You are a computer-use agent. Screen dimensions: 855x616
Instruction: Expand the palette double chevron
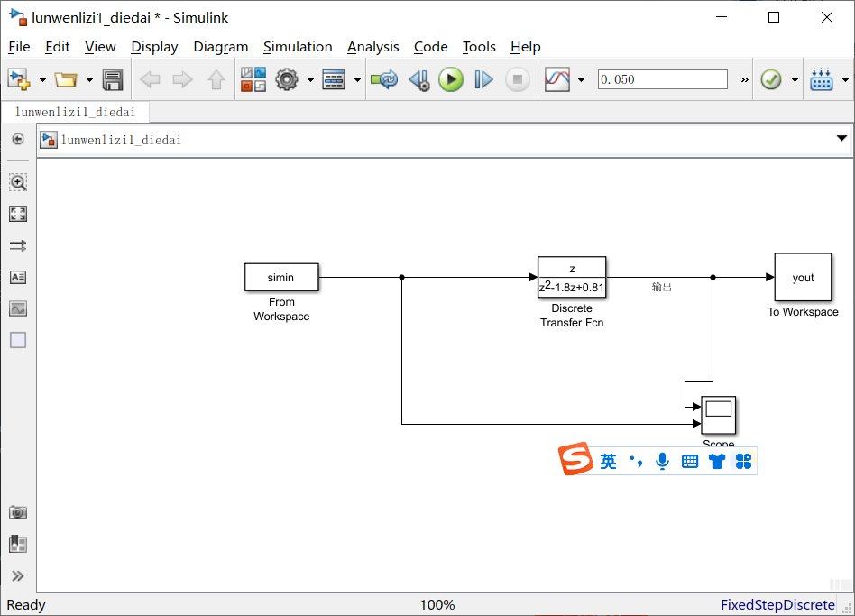tap(18, 576)
